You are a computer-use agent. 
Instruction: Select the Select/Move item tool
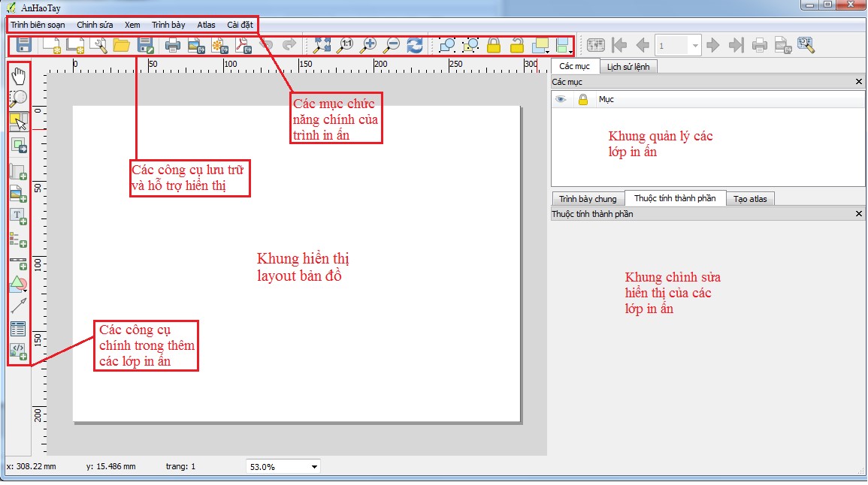coord(18,122)
